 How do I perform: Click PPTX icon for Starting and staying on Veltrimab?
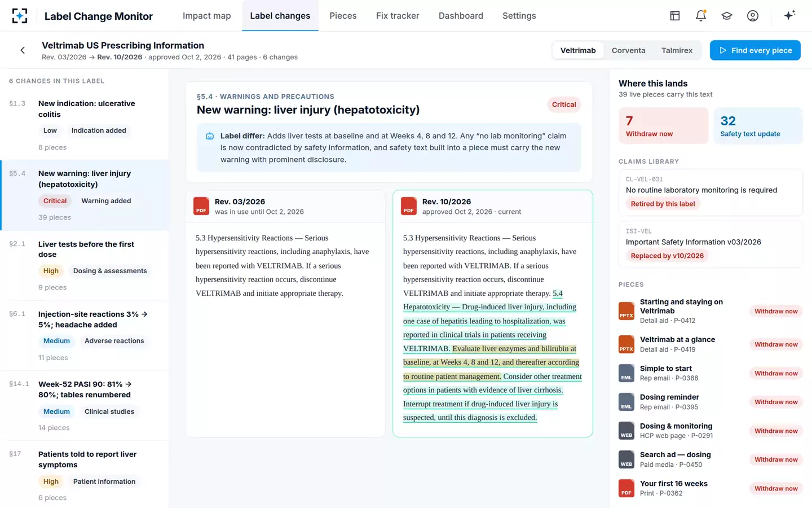tap(626, 311)
